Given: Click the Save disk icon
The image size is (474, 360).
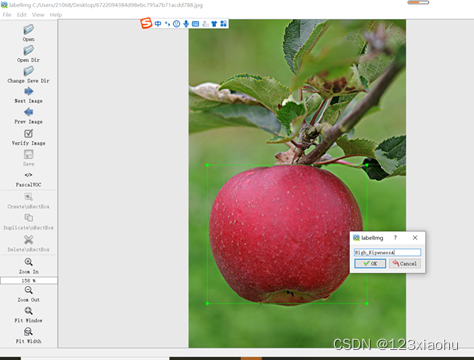Looking at the screenshot, I should click(x=28, y=154).
